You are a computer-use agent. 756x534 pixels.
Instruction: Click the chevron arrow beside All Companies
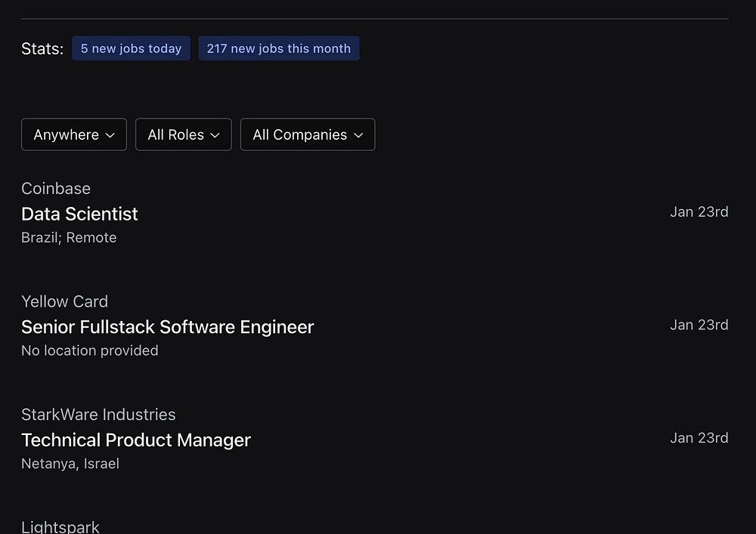[358, 135]
